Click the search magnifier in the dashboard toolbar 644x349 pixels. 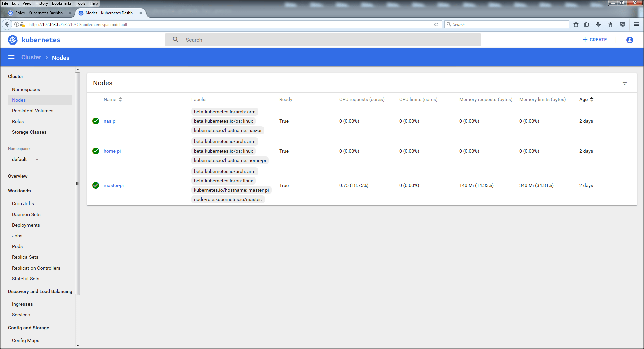tap(175, 39)
